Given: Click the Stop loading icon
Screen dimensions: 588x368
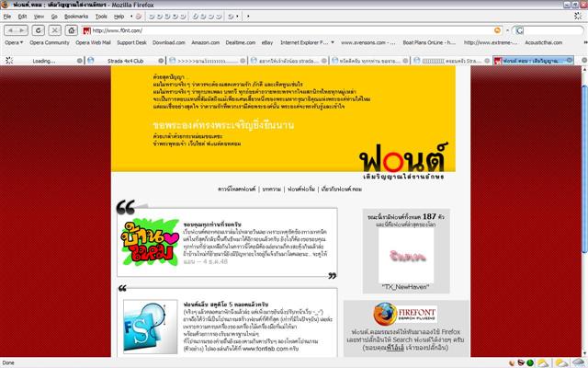Looking at the screenshot, I should point(54,29).
